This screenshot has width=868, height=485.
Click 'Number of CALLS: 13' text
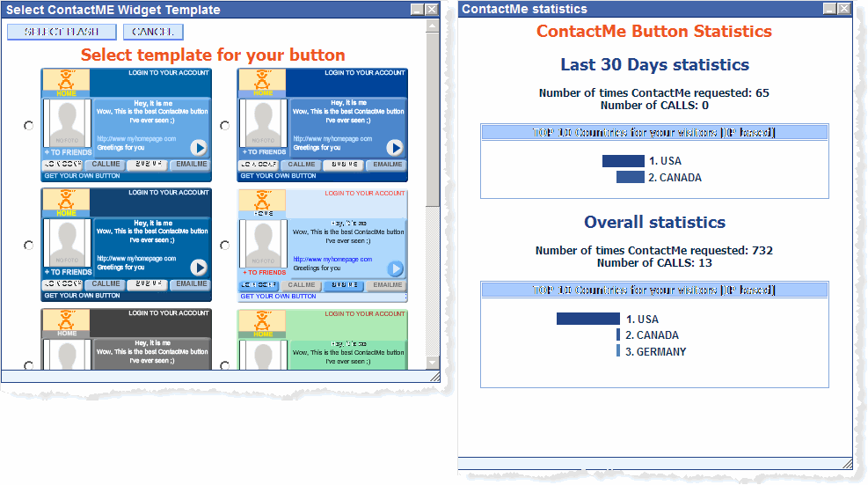click(x=654, y=262)
